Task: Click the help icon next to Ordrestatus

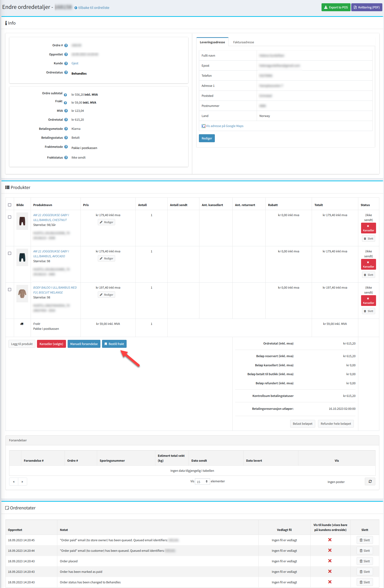Action: [66, 72]
